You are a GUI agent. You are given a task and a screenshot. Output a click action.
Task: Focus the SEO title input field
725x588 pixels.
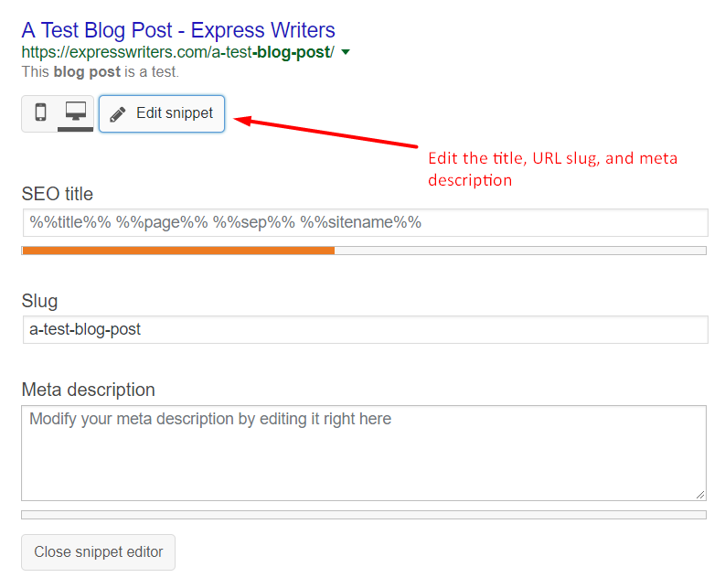tap(365, 222)
